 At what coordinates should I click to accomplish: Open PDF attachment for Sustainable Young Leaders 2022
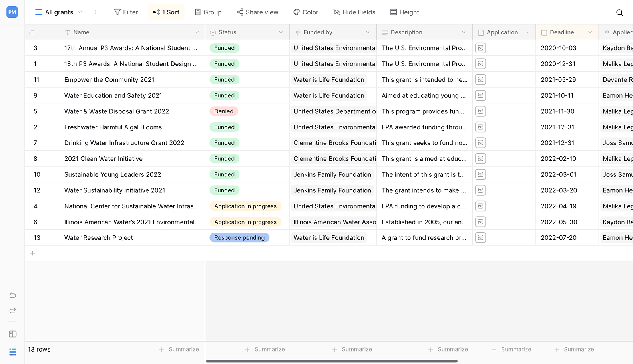pyautogui.click(x=480, y=174)
